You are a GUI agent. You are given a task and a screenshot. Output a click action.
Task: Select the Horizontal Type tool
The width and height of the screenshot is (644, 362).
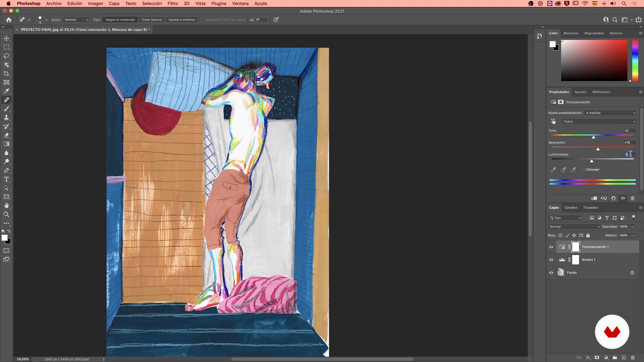pyautogui.click(x=7, y=179)
